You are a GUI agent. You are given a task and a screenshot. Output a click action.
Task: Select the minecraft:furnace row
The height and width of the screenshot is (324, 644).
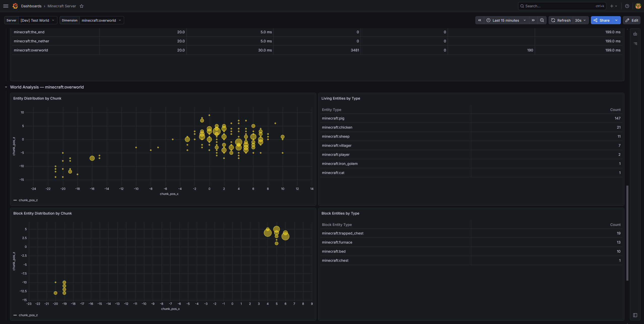471,242
